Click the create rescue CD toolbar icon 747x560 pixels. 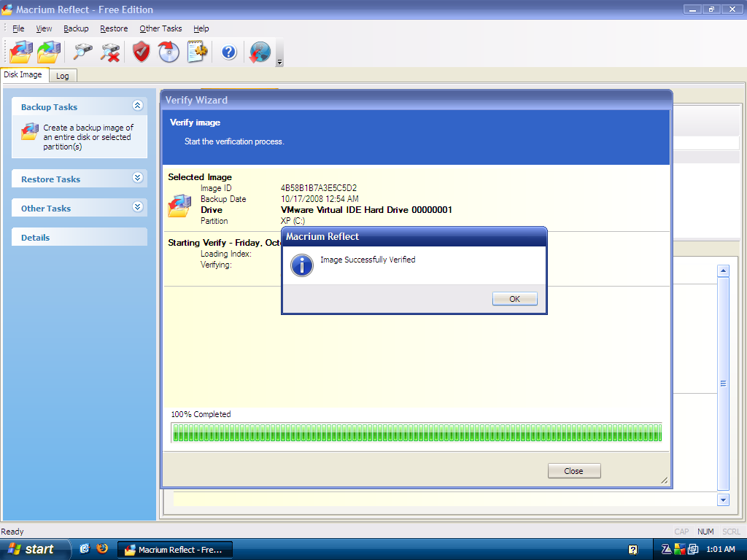pyautogui.click(x=169, y=52)
